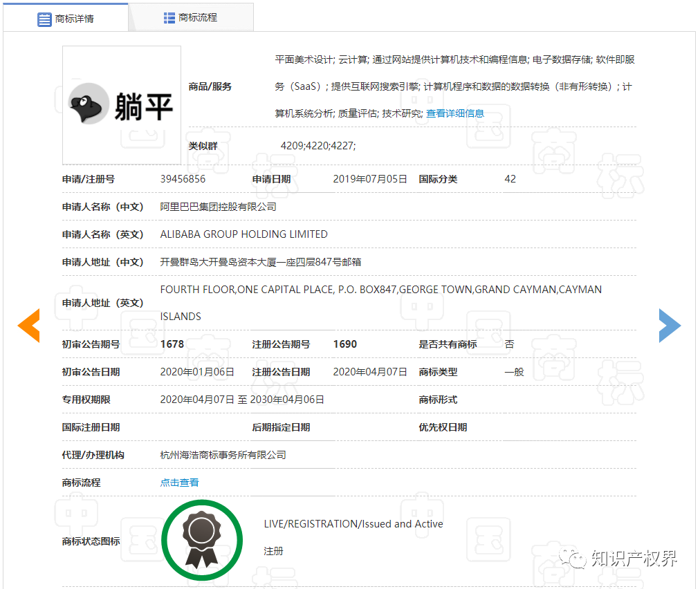Screen dimensions: 700x589
Task: Select the trademark type value 一般
Action: (x=515, y=372)
